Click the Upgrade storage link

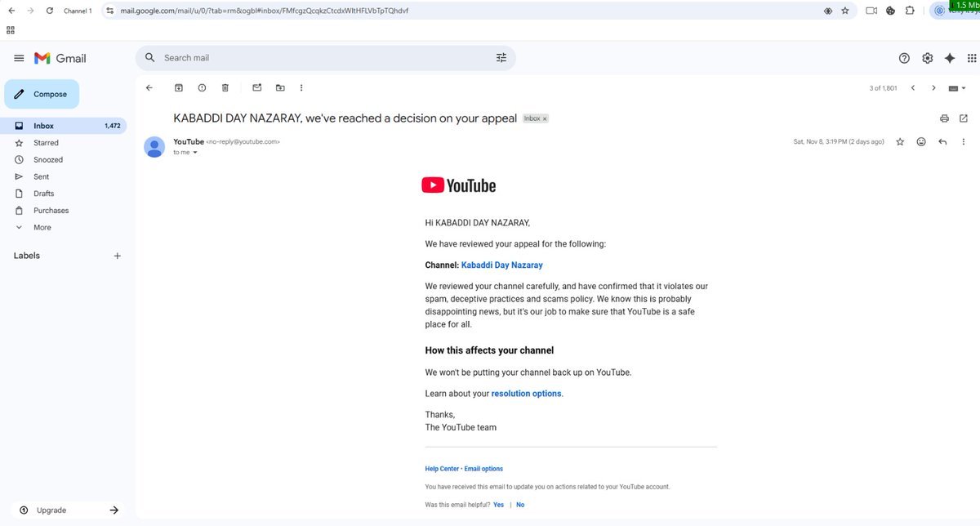coord(51,510)
